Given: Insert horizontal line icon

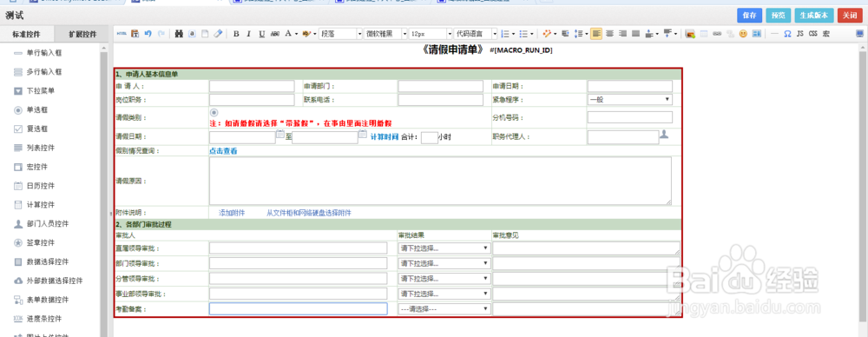Looking at the screenshot, I should 774,34.
